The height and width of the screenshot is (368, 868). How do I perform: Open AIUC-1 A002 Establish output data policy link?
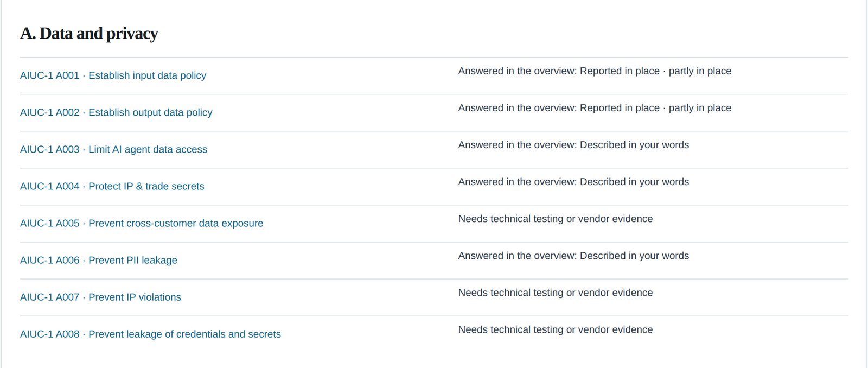(116, 112)
